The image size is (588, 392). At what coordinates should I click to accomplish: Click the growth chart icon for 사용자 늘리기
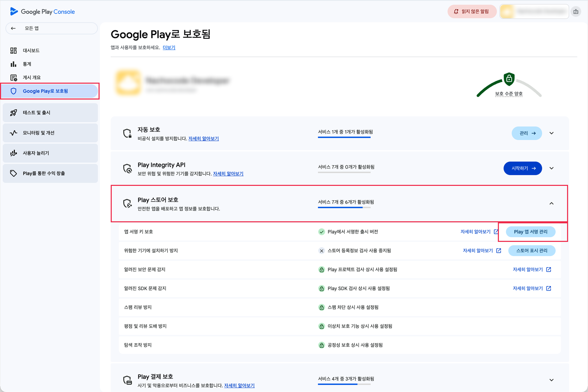pos(14,153)
